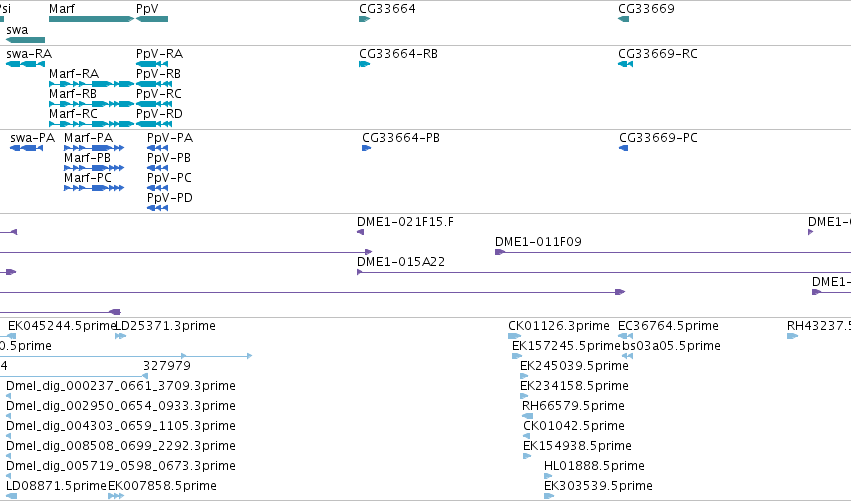The width and height of the screenshot is (851, 501).
Task: Select the DME1-011F09 clone line
Action: (x=673, y=252)
